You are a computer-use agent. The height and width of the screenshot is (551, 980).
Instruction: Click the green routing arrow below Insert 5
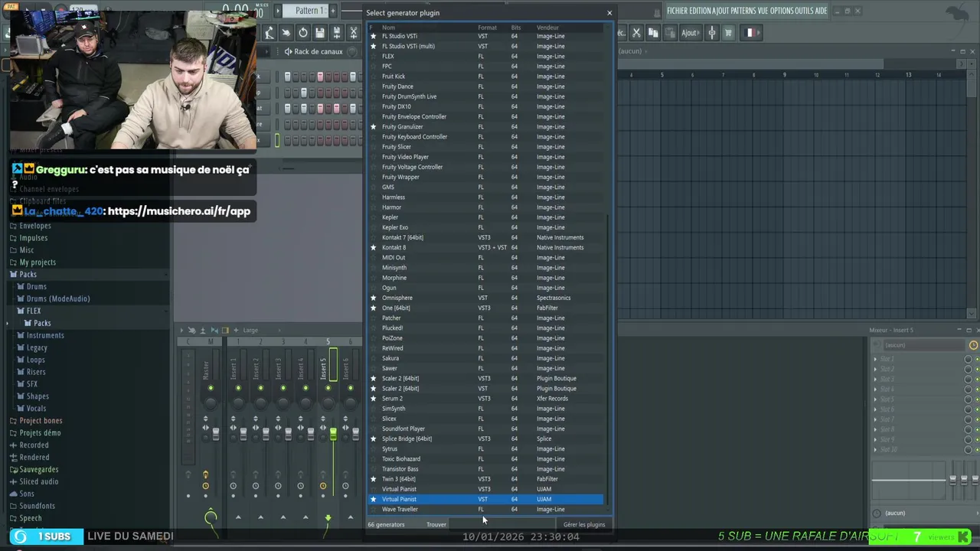click(328, 518)
